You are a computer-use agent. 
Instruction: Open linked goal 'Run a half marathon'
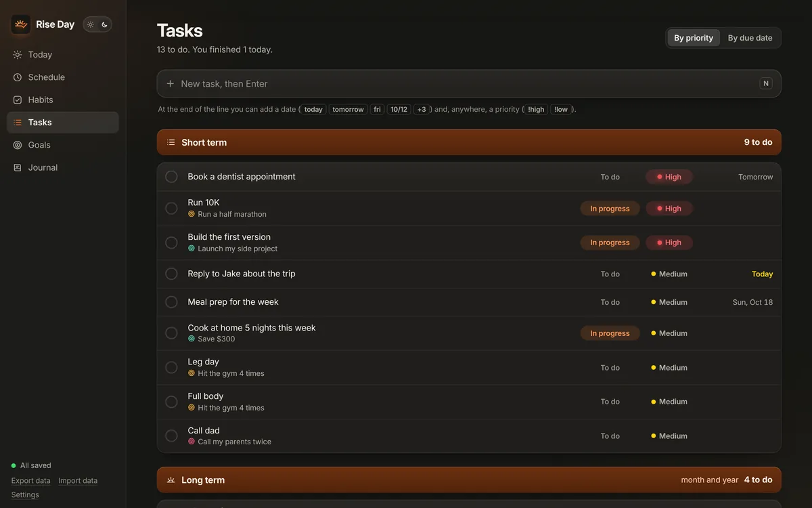coord(227,214)
